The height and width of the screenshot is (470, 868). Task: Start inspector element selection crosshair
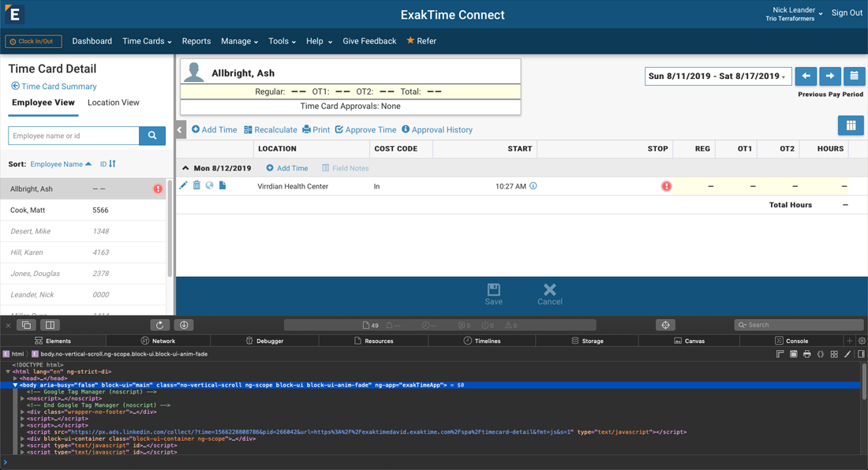(665, 325)
